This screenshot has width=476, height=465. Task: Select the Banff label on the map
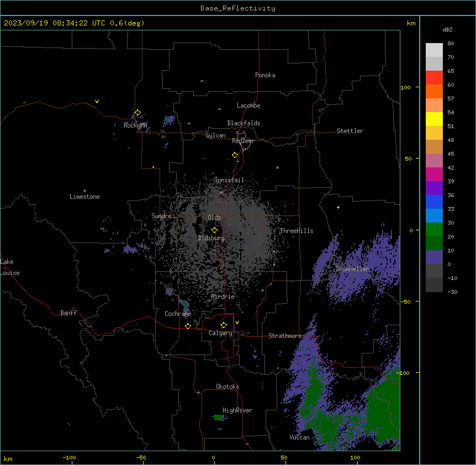point(68,313)
